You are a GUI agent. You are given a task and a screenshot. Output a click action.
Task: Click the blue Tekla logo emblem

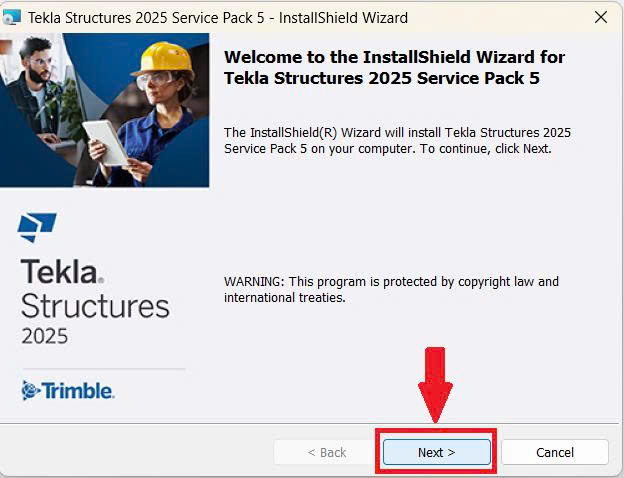[x=37, y=227]
